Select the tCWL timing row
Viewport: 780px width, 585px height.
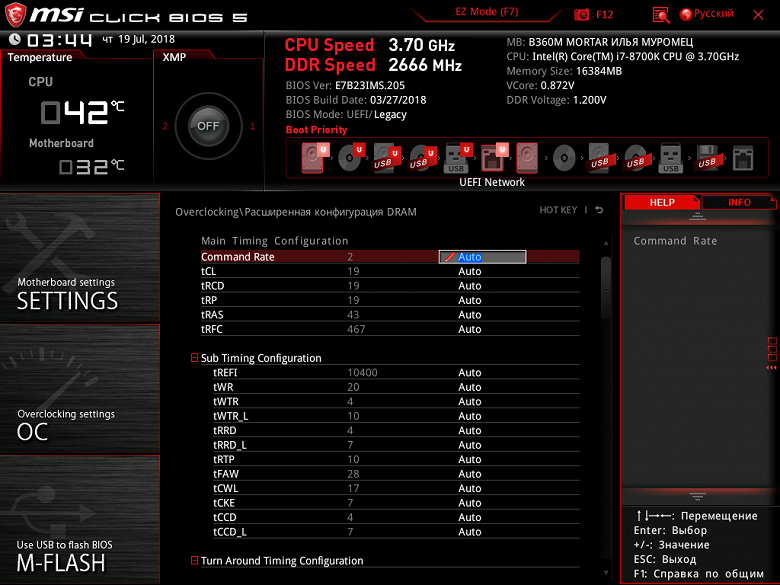tap(396, 488)
